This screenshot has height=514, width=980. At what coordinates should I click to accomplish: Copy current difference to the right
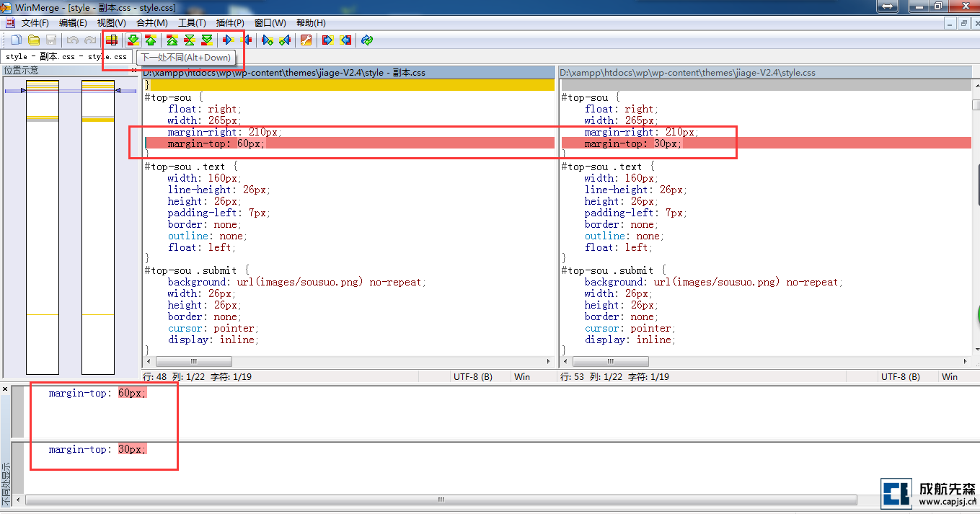coord(229,40)
